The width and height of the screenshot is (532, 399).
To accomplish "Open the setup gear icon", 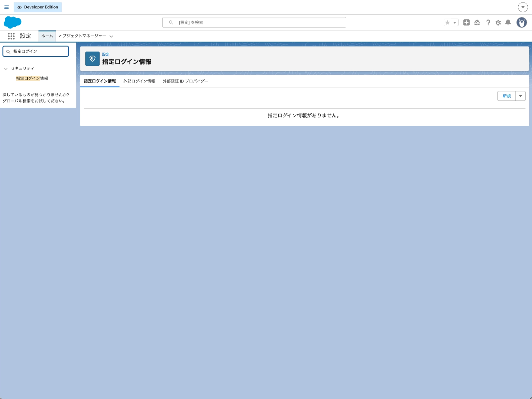I will click(498, 22).
